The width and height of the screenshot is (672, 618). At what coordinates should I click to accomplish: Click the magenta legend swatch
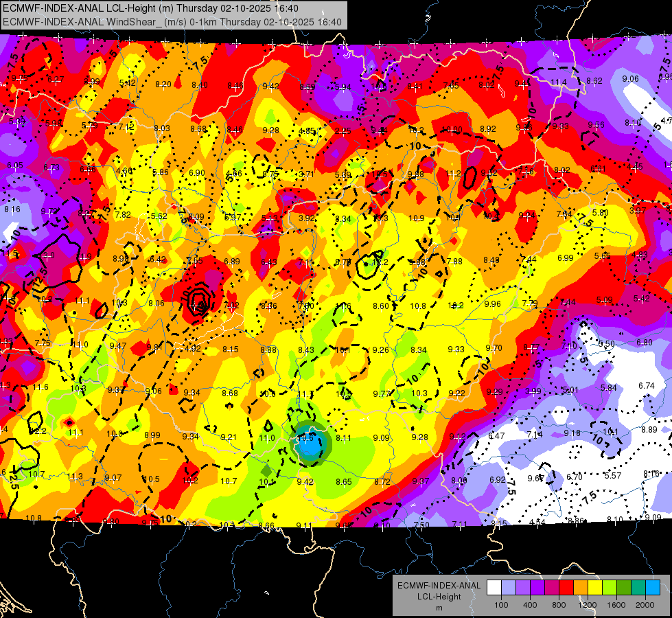pos(552,588)
